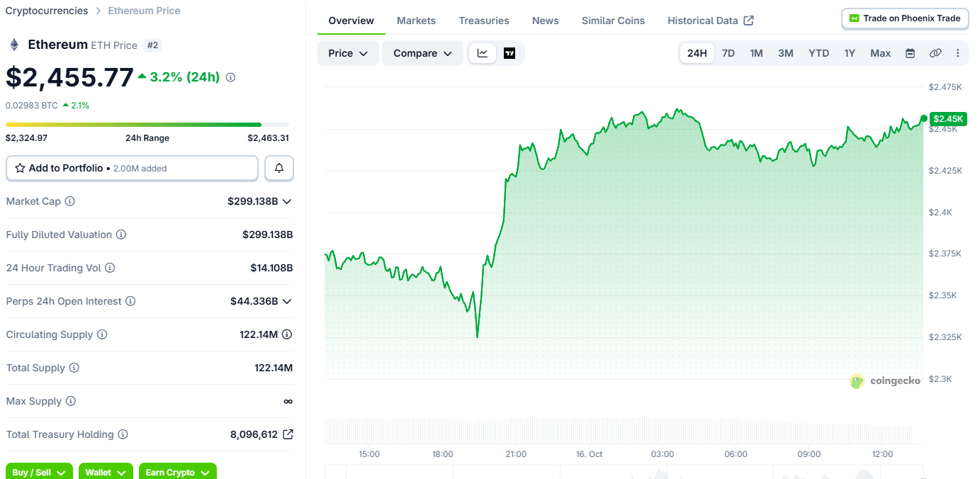Click the $2,455.77 price text
Image resolution: width=980 pixels, height=479 pixels.
point(69,77)
